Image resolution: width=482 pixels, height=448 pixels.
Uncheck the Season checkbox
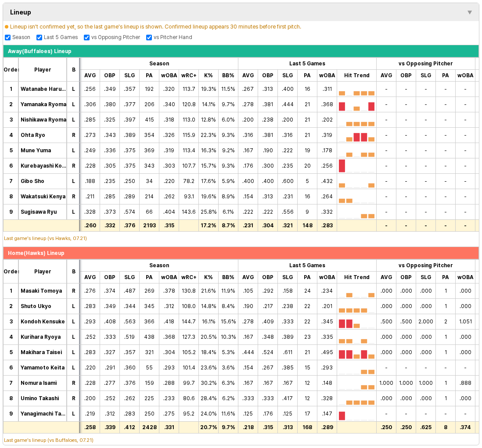8,37
